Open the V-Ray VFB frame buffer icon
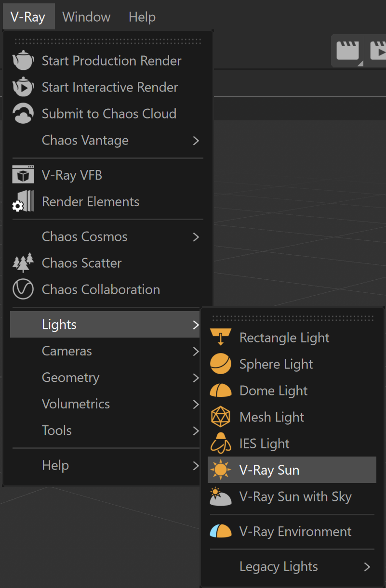This screenshot has width=386, height=588. point(23,175)
